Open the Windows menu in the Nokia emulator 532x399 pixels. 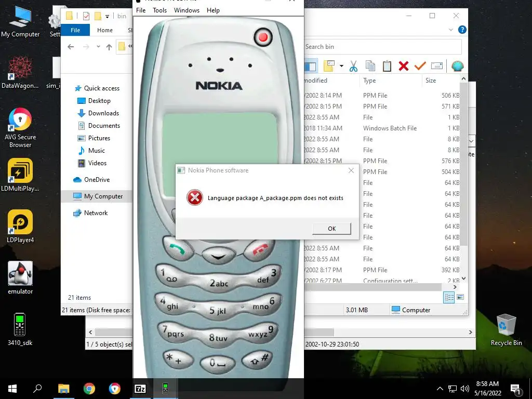pos(187,10)
